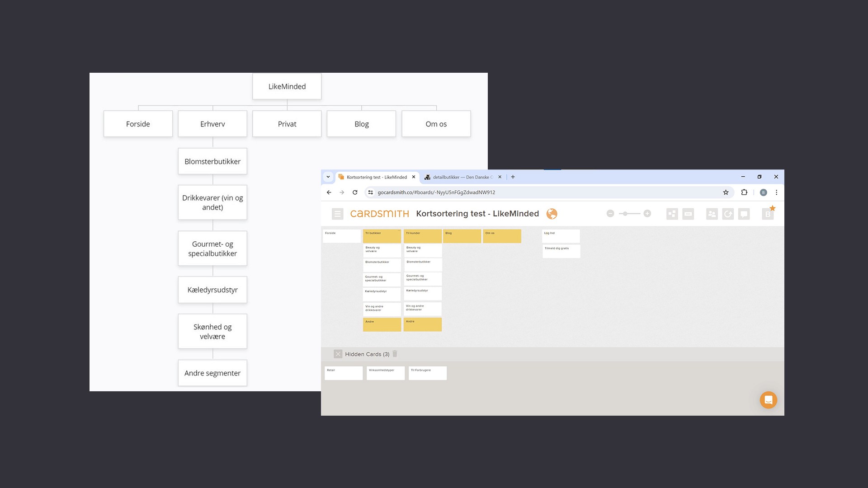Open the orange chat support widget
Screen dimensions: 868x488
click(x=768, y=400)
